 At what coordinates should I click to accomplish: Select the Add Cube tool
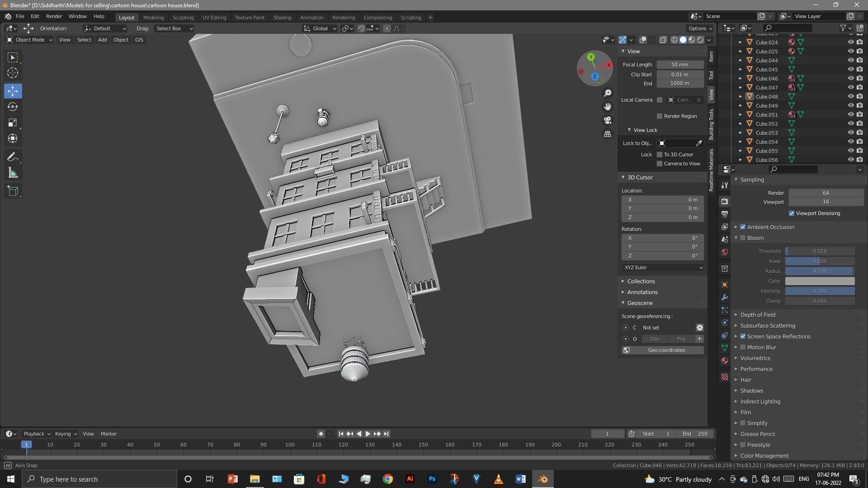coord(13,191)
